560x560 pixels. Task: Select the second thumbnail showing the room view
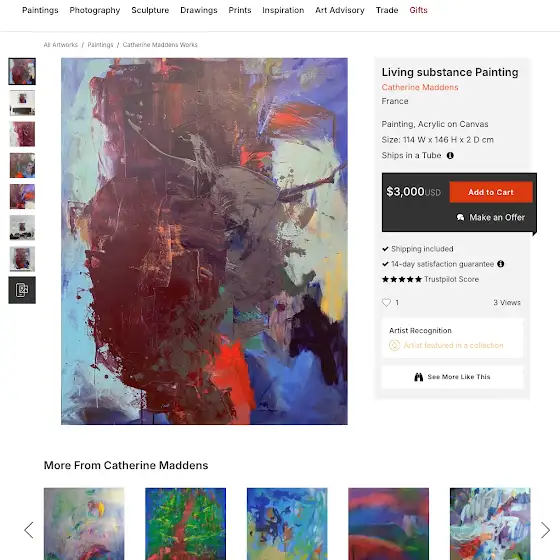22,103
